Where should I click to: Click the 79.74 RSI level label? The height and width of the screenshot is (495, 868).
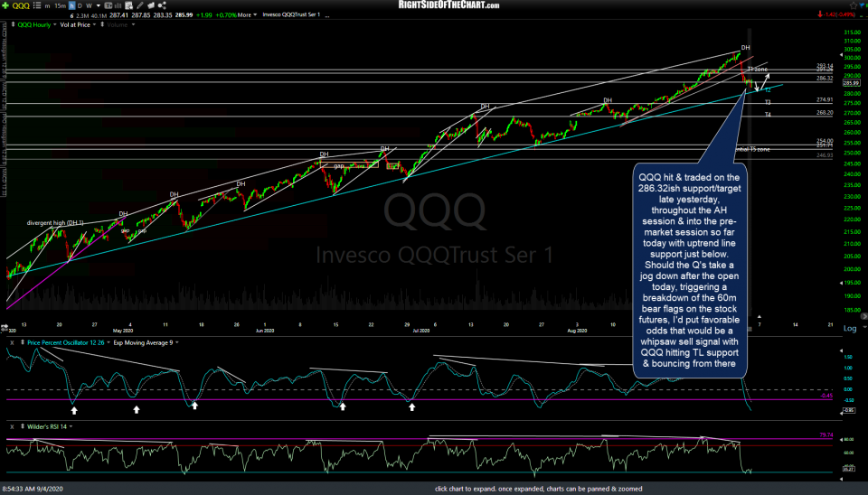pyautogui.click(x=826, y=435)
